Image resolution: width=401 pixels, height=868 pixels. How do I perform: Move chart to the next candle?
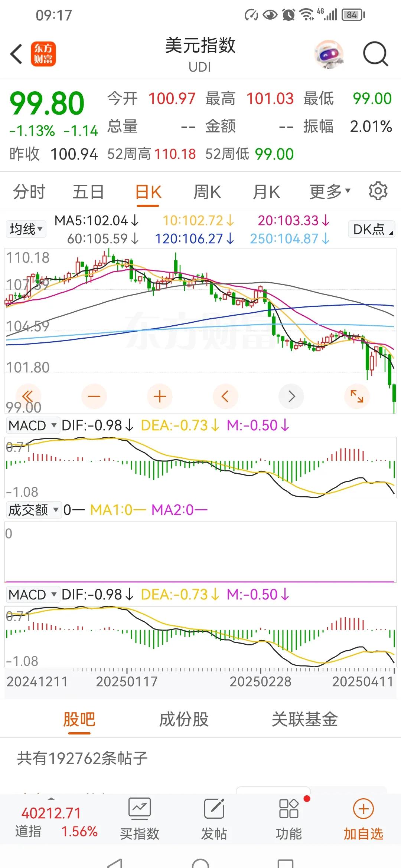click(291, 396)
